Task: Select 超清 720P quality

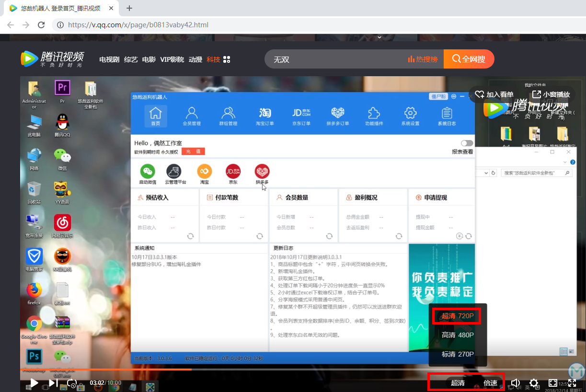Action: [458, 316]
